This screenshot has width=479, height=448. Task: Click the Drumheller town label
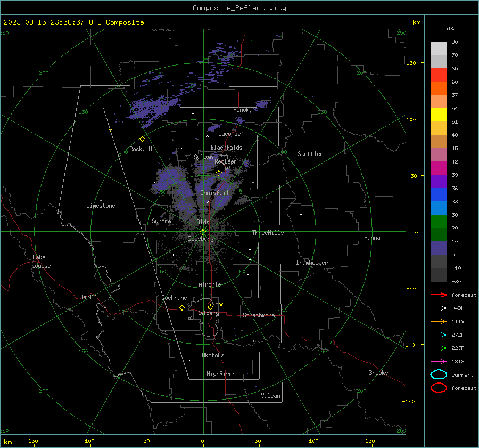[x=312, y=263]
